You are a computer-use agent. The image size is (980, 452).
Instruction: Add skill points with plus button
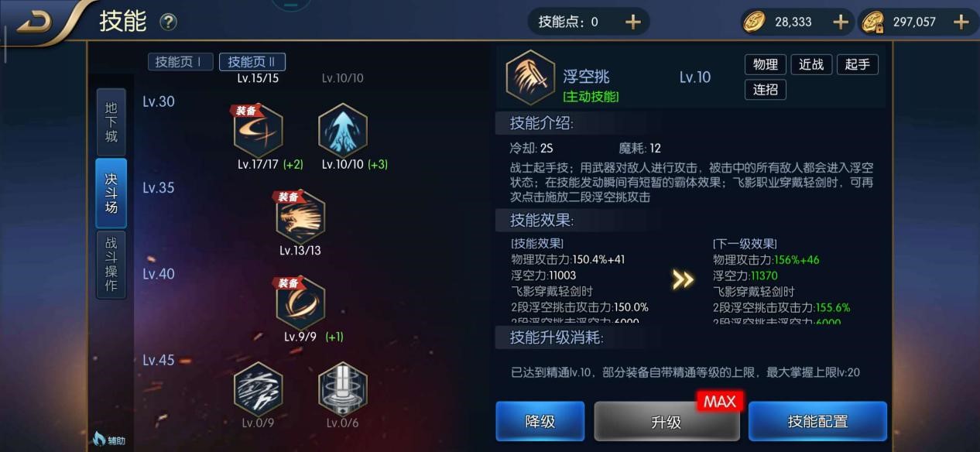(633, 22)
